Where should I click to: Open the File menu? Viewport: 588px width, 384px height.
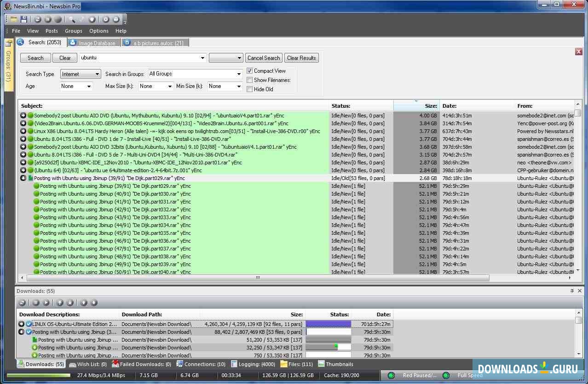pos(16,31)
